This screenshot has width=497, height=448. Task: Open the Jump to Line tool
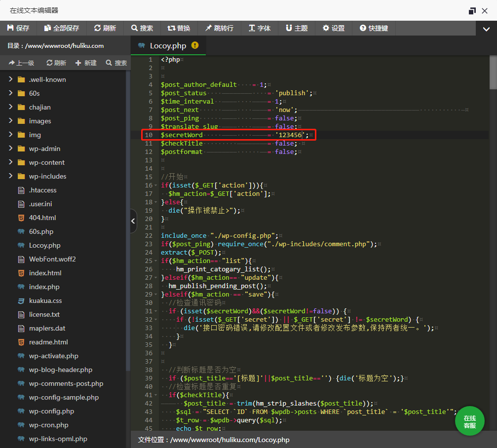pos(219,28)
